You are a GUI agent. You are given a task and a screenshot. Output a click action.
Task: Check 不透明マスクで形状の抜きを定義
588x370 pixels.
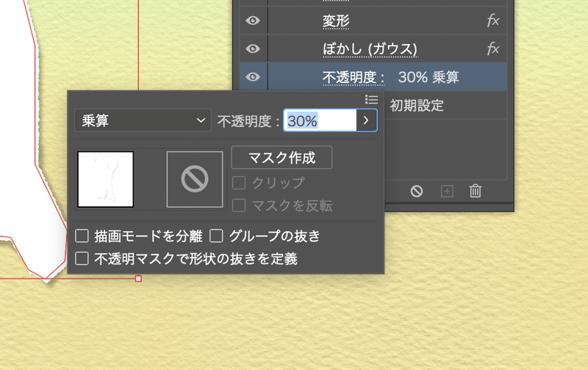pyautogui.click(x=82, y=258)
